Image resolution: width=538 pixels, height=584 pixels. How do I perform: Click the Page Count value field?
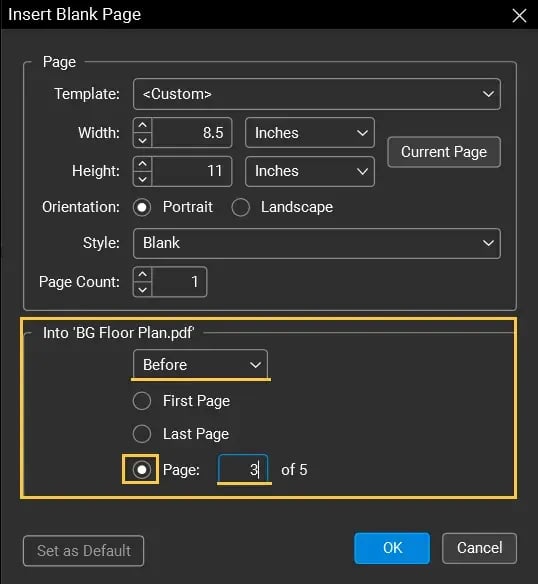[x=179, y=282]
